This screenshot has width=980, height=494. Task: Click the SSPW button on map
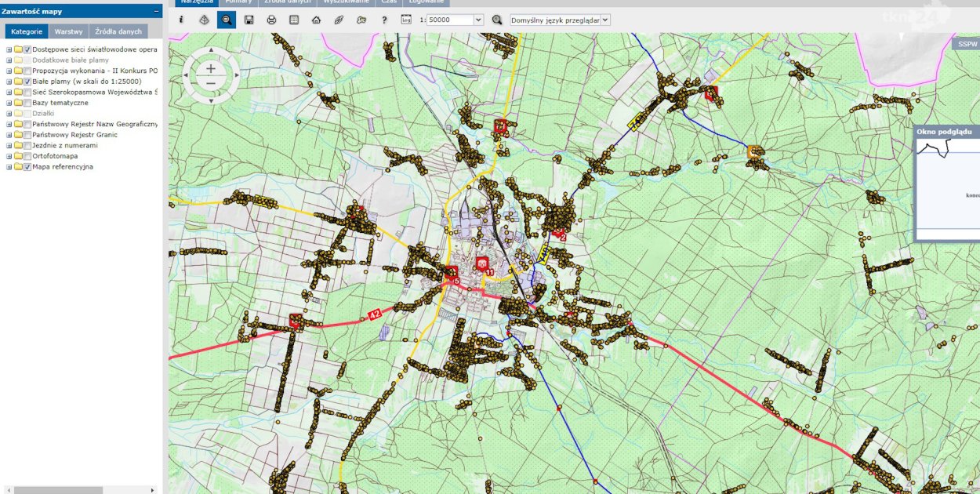(x=967, y=44)
